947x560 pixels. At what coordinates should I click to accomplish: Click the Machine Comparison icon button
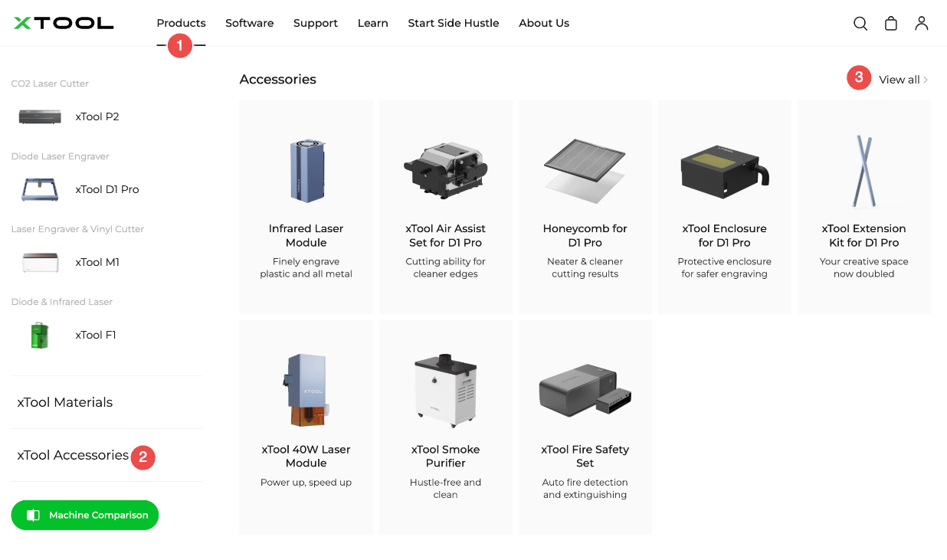click(31, 515)
